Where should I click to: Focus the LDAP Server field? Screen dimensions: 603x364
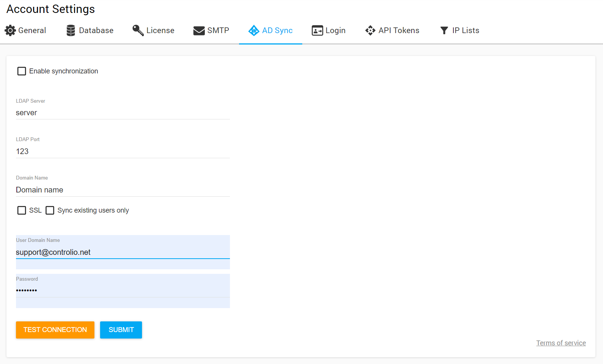pos(123,113)
